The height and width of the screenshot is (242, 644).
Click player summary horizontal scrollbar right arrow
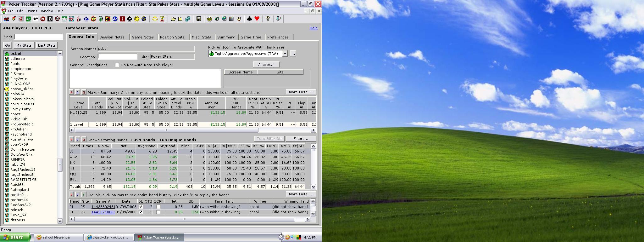click(x=313, y=130)
